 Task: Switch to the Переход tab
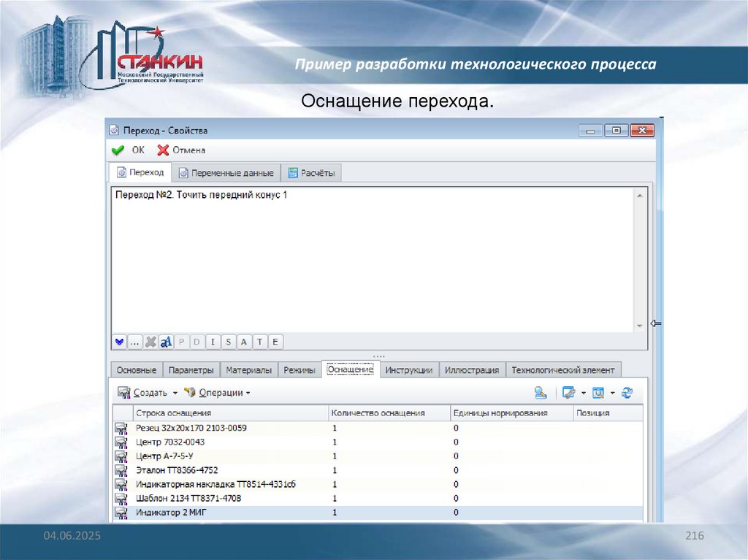[x=140, y=173]
